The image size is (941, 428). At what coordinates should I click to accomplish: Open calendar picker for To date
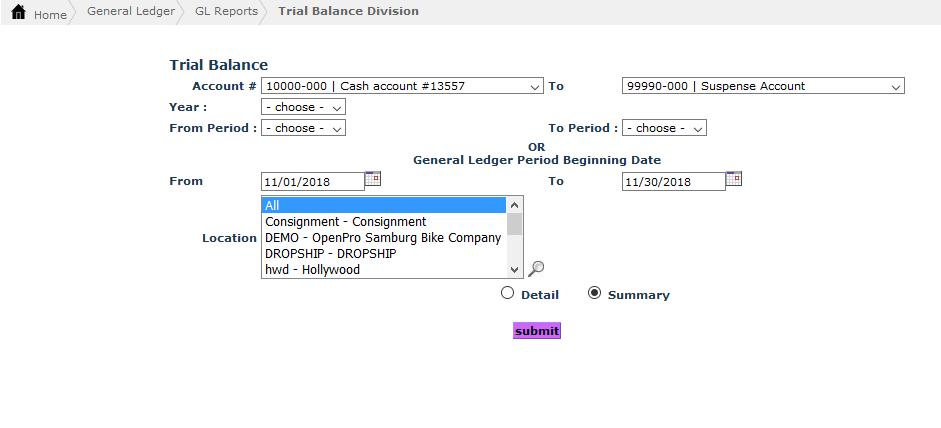coord(733,179)
